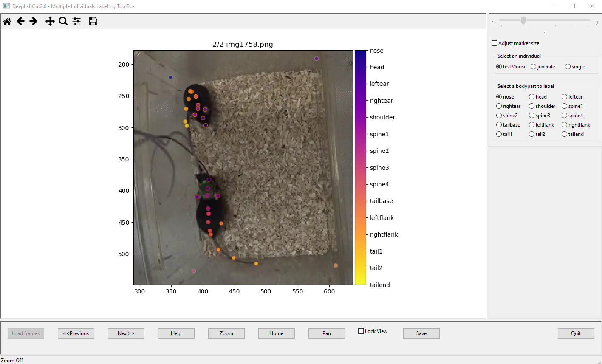The image size is (602, 364).
Task: Choose spine3 bodypart radio button
Action: tap(531, 116)
